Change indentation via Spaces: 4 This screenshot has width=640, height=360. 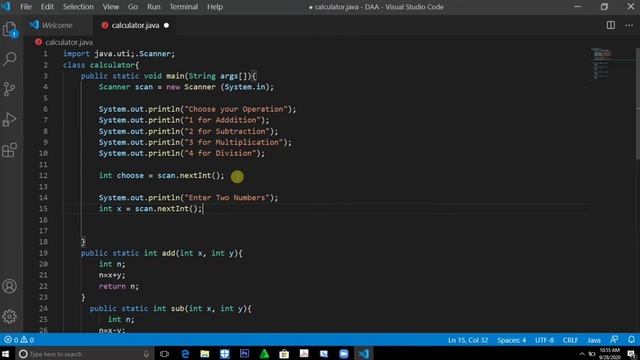click(511, 340)
